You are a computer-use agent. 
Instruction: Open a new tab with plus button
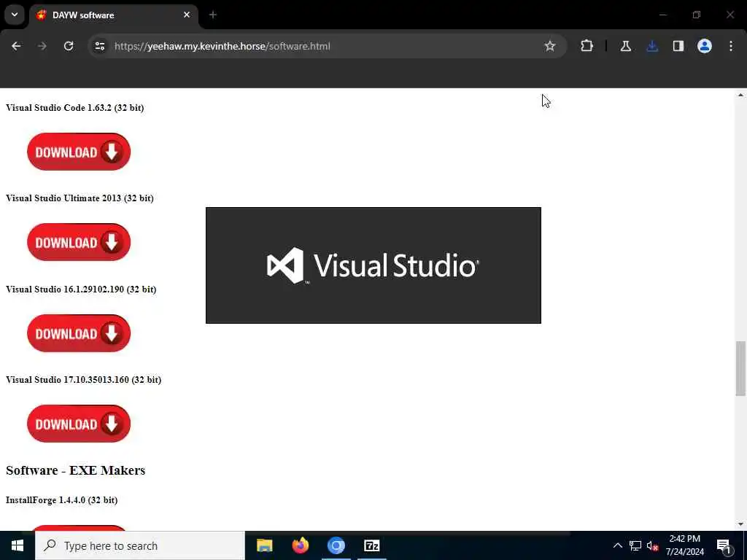213,15
